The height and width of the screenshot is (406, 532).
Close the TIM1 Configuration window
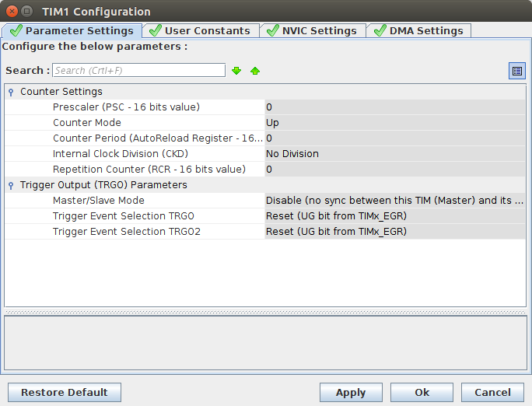click(11, 12)
